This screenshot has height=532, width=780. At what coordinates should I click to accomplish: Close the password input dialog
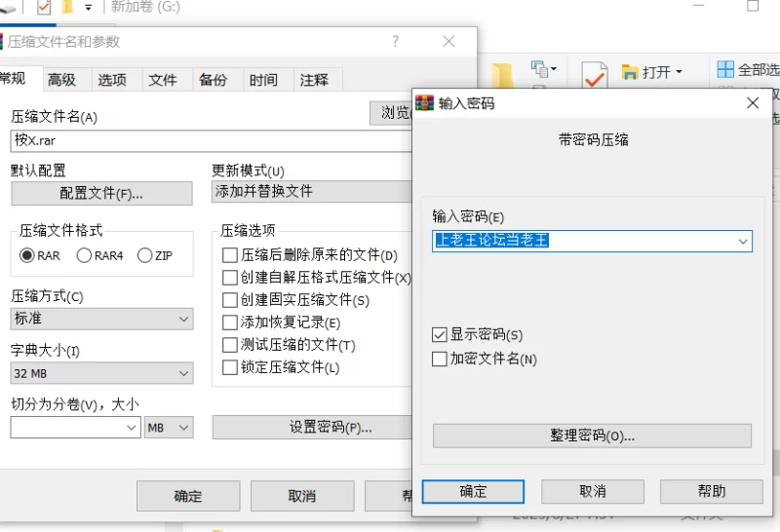tap(752, 103)
